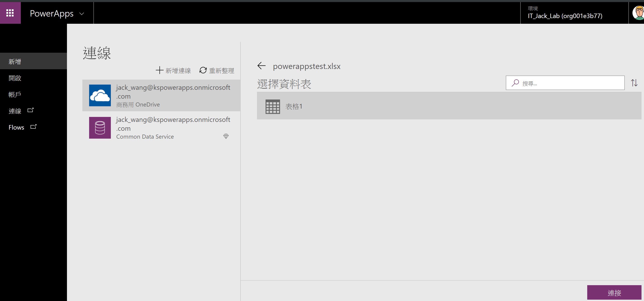The image size is (644, 301).
Task: Click the 新增連線 button
Action: pyautogui.click(x=173, y=71)
